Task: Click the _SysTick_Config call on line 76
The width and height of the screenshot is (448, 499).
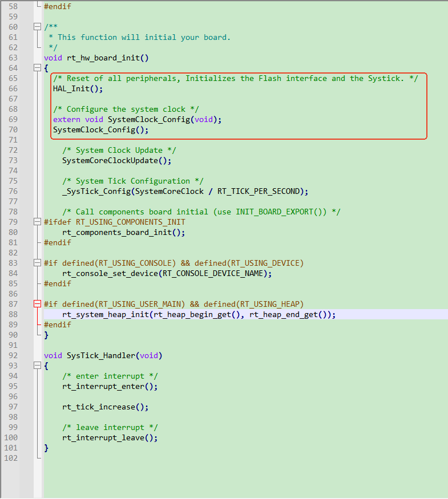Action: pyautogui.click(x=185, y=191)
